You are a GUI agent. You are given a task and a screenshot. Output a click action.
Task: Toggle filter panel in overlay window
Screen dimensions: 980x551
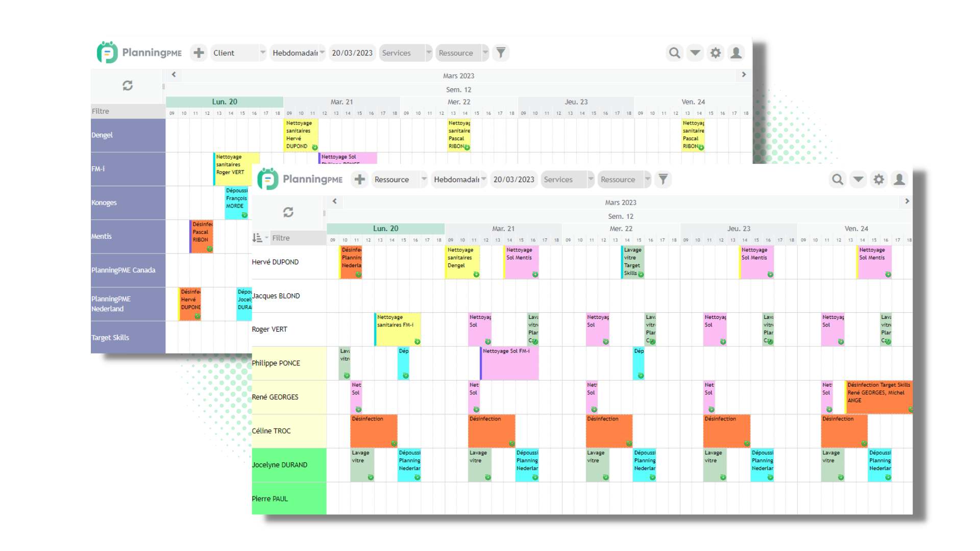[664, 180]
